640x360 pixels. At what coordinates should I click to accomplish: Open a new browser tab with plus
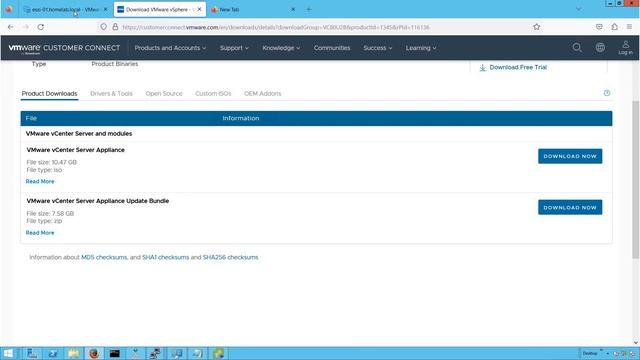click(x=309, y=9)
